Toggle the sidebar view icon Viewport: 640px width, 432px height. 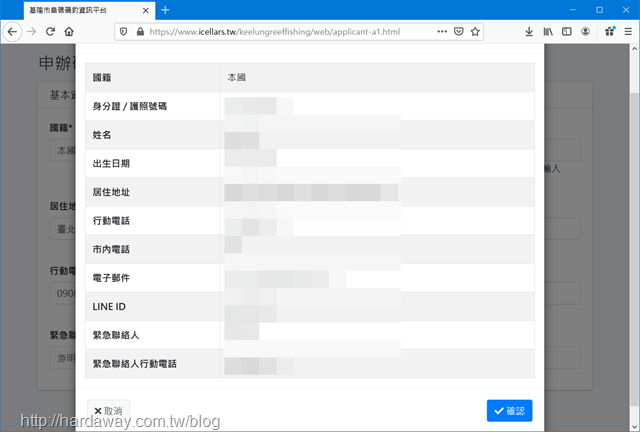[567, 31]
